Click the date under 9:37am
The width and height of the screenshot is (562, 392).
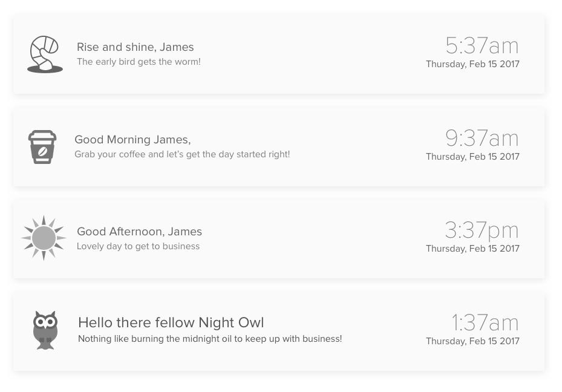[x=472, y=157]
